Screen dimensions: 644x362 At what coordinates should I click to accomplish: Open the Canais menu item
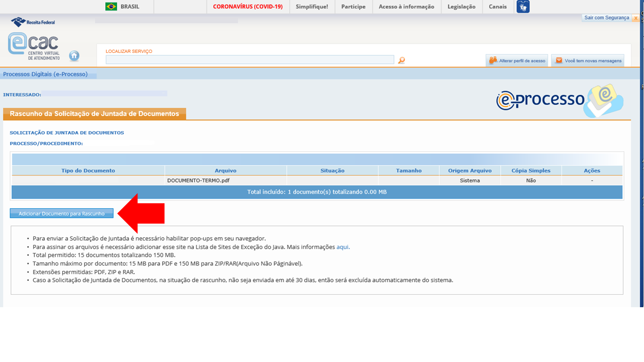[498, 7]
